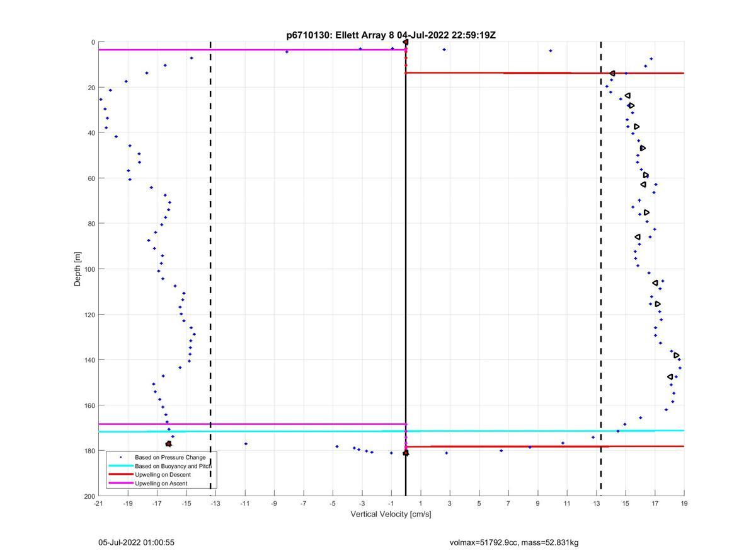Click the positive x-axis tick label "1"

[x=420, y=504]
